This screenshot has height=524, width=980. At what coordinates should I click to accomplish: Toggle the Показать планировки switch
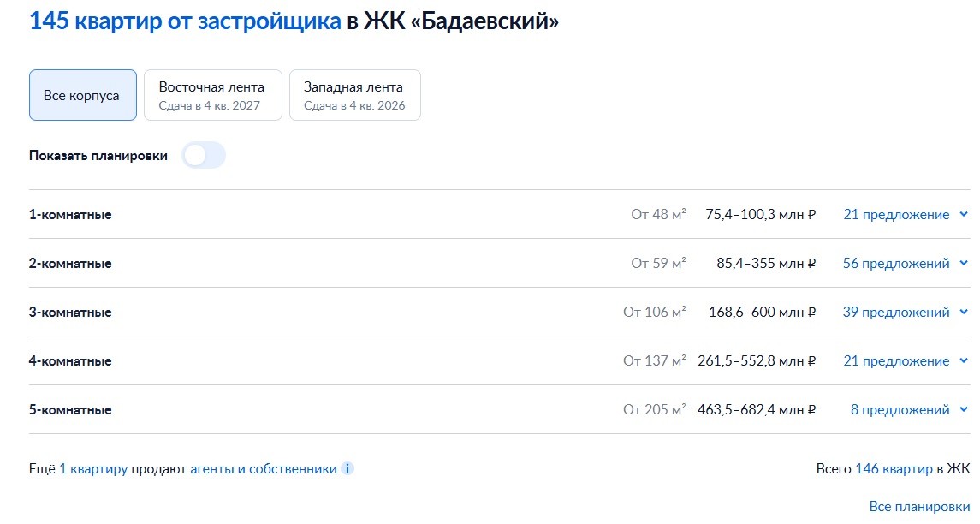pos(204,155)
